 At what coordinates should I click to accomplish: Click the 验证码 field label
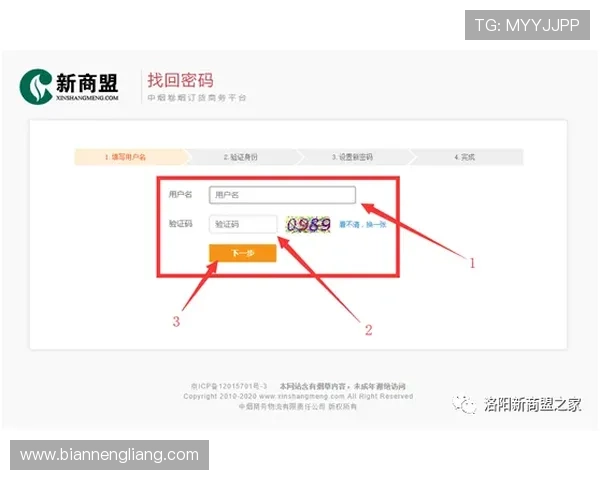180,224
